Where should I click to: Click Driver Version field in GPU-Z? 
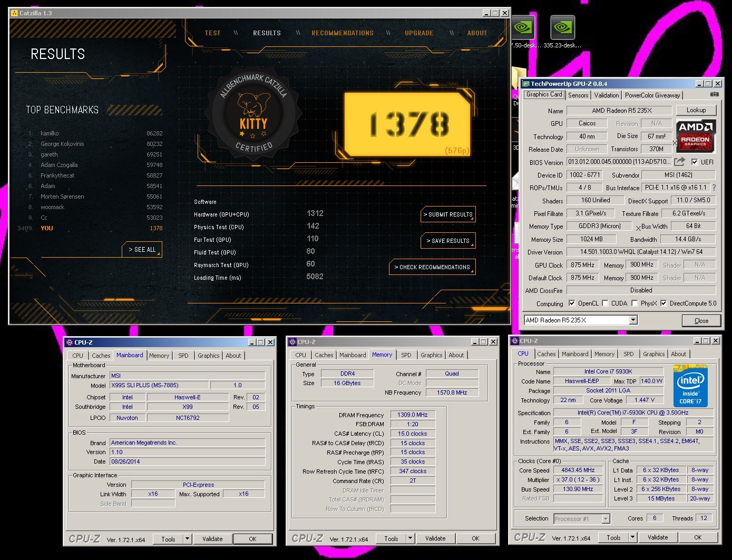[x=641, y=252]
